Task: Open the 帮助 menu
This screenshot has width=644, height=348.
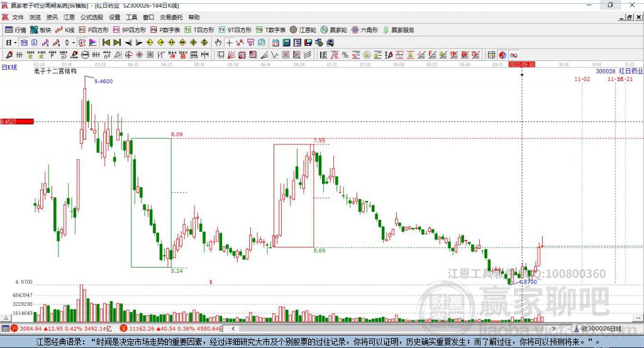Action: [x=194, y=17]
